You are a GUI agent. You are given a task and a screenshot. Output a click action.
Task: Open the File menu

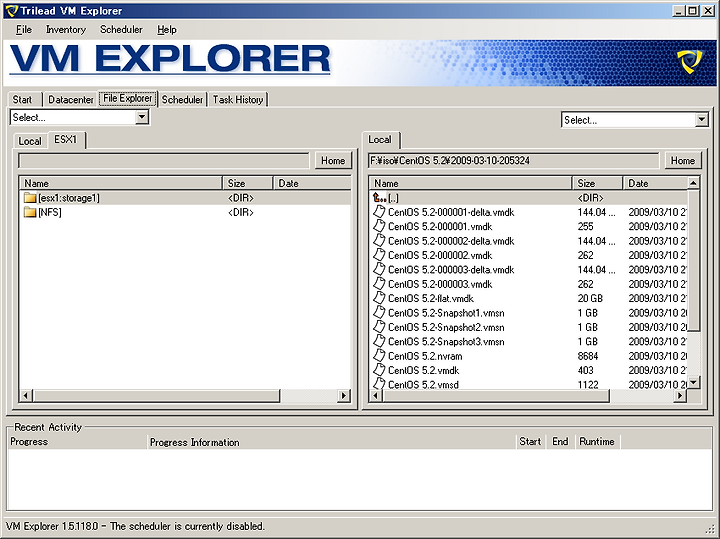(x=23, y=29)
